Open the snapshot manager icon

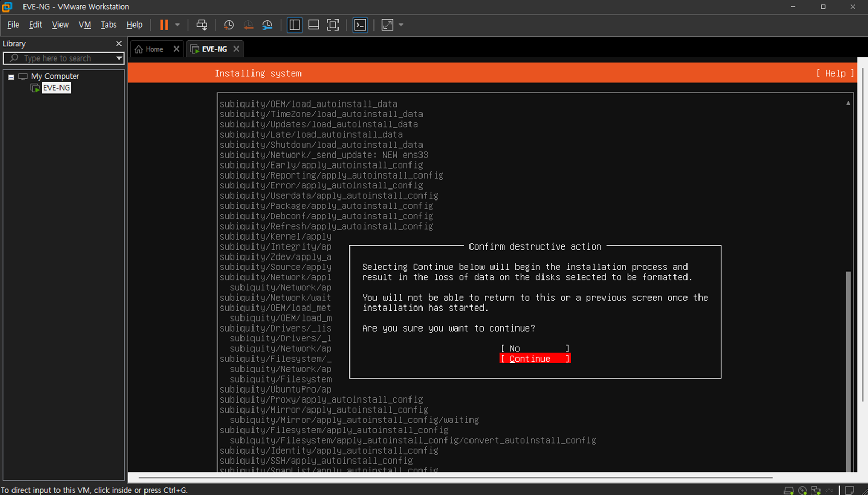click(x=268, y=25)
